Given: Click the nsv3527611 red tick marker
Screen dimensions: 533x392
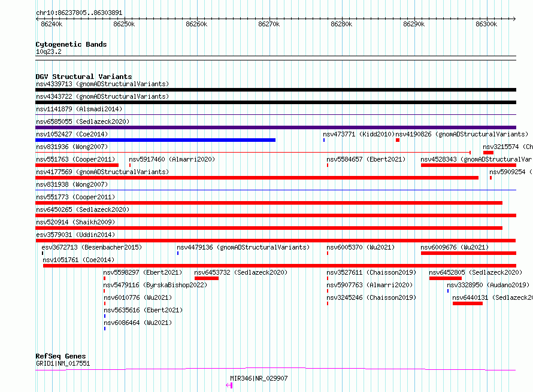Looking at the screenshot, I should 328,278.
